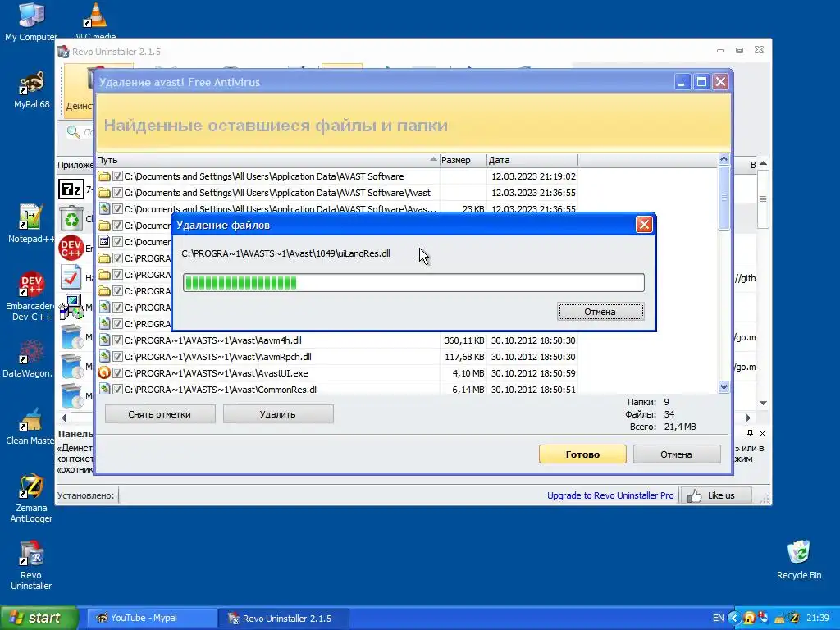
Task: Toggle checkbox for CommonRes.dll
Action: pos(117,390)
